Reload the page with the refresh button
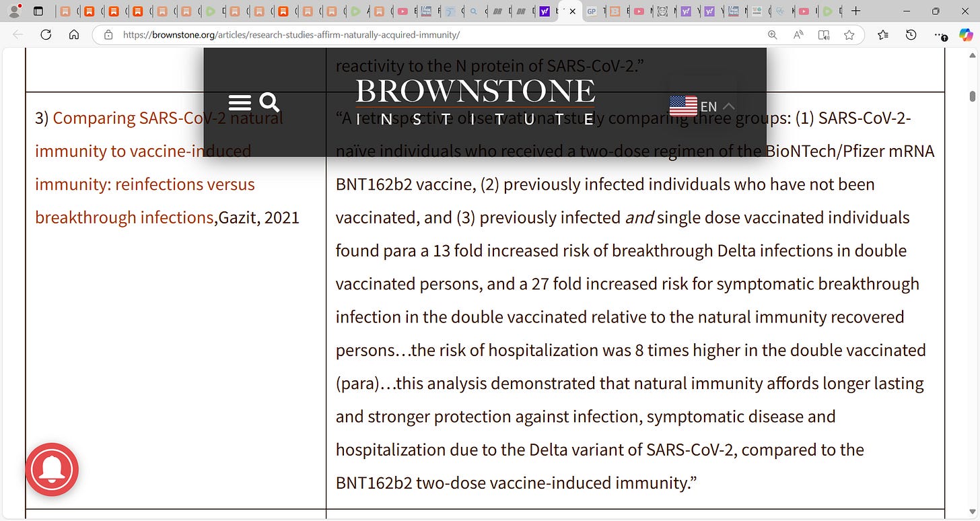980x521 pixels. tap(46, 35)
